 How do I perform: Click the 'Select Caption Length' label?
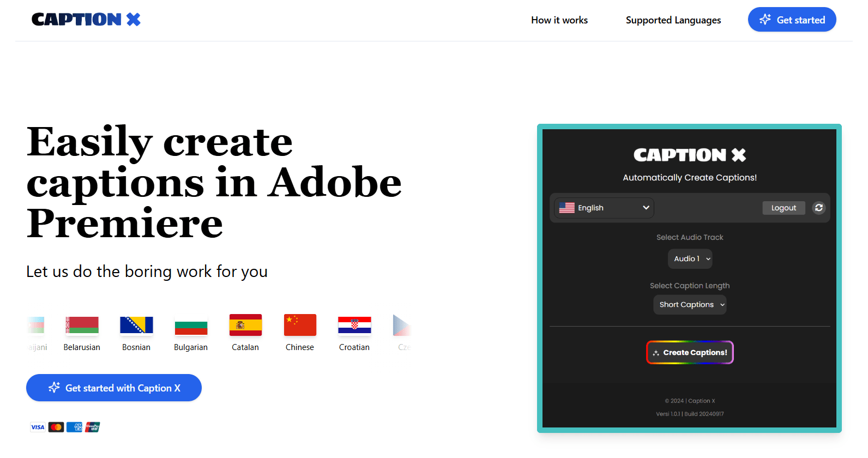(x=690, y=286)
